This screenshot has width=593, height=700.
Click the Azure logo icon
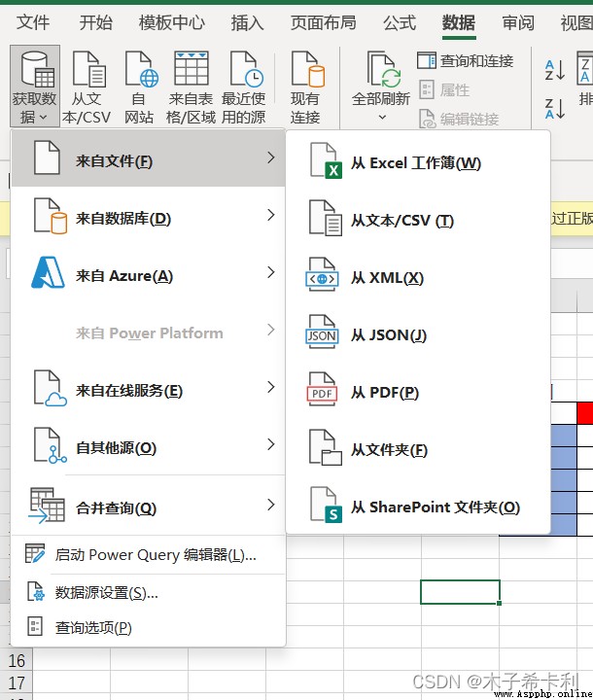48,272
